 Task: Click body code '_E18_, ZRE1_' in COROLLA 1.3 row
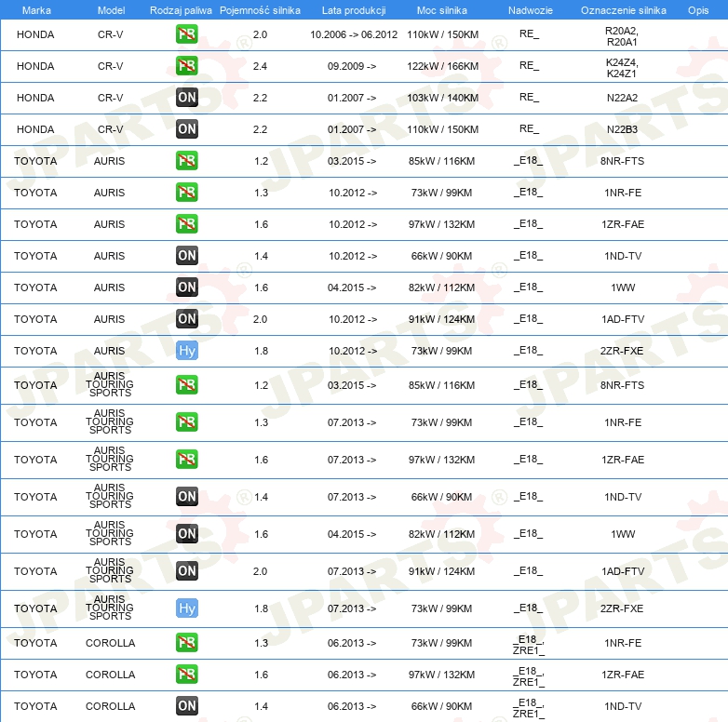(x=529, y=645)
